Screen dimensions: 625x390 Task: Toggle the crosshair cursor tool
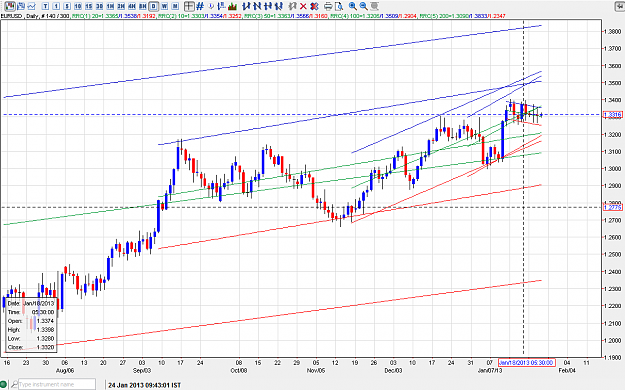pos(189,6)
